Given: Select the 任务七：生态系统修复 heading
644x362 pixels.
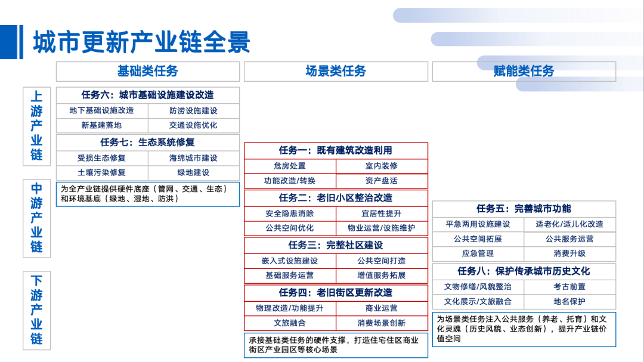Looking at the screenshot, I should [x=147, y=143].
